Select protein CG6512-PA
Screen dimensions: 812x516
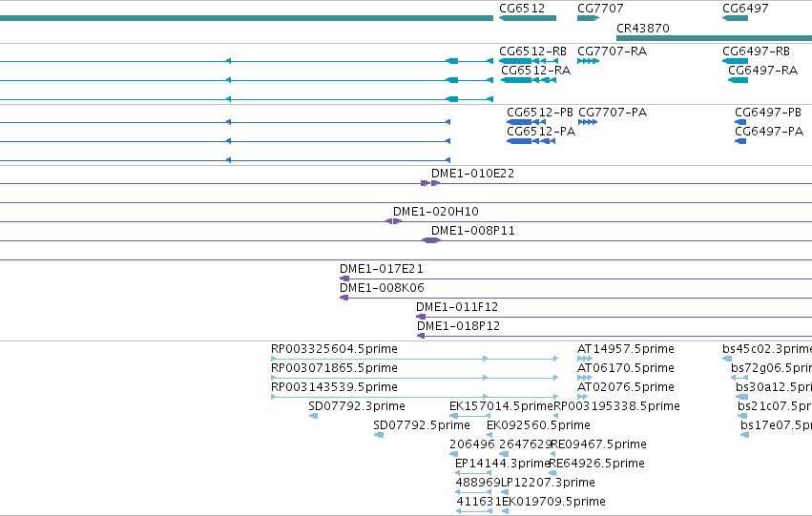[x=531, y=141]
